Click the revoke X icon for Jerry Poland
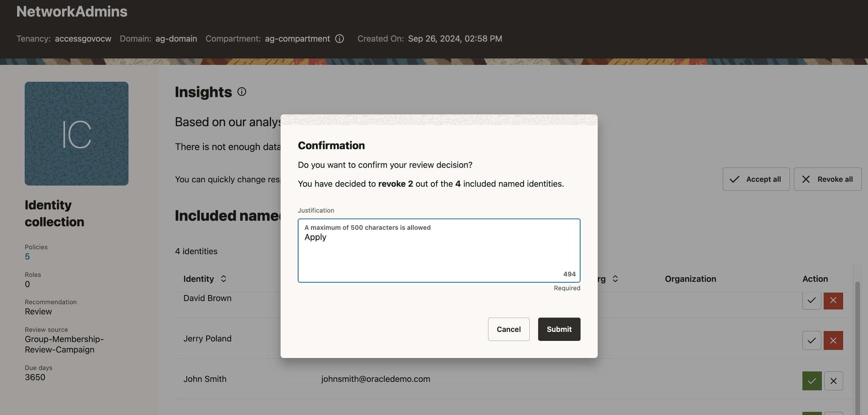 [x=833, y=341]
